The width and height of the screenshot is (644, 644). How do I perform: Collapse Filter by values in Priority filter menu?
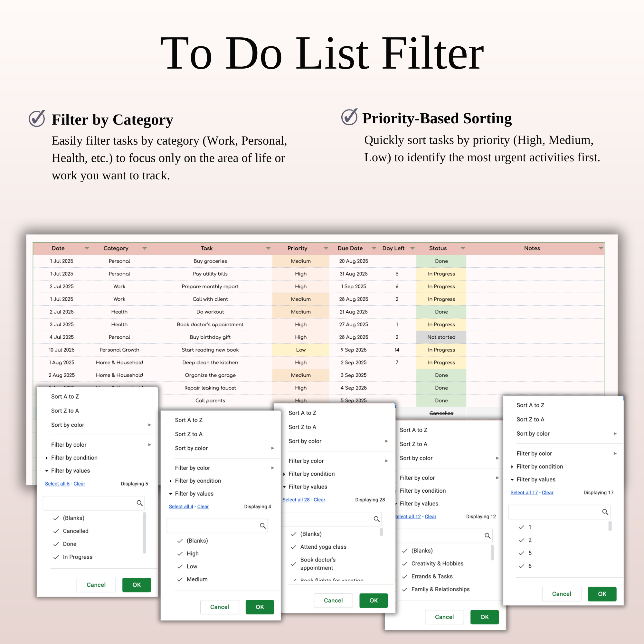194,494
